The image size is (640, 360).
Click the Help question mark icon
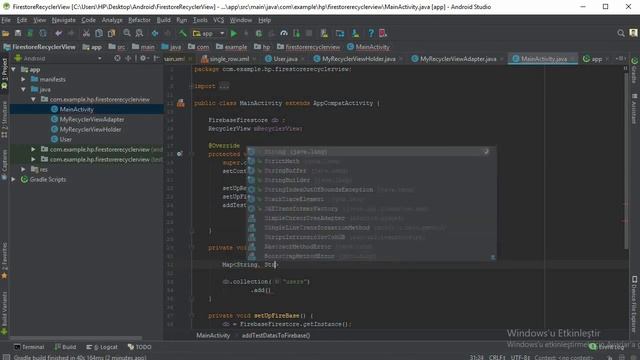[371, 33]
